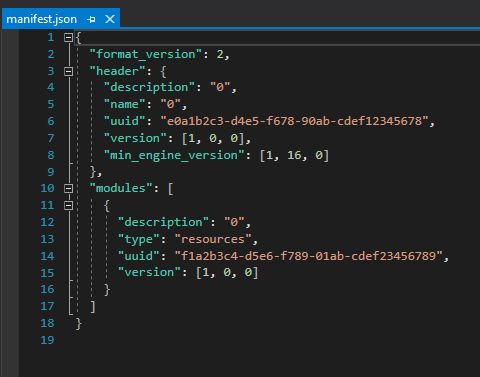Collapse the root object at line 1
Image resolution: width=480 pixels, height=377 pixels.
(68, 37)
